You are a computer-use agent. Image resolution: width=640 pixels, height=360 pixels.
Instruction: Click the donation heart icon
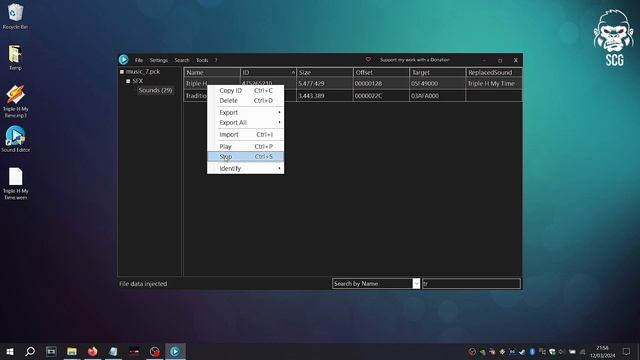(368, 60)
